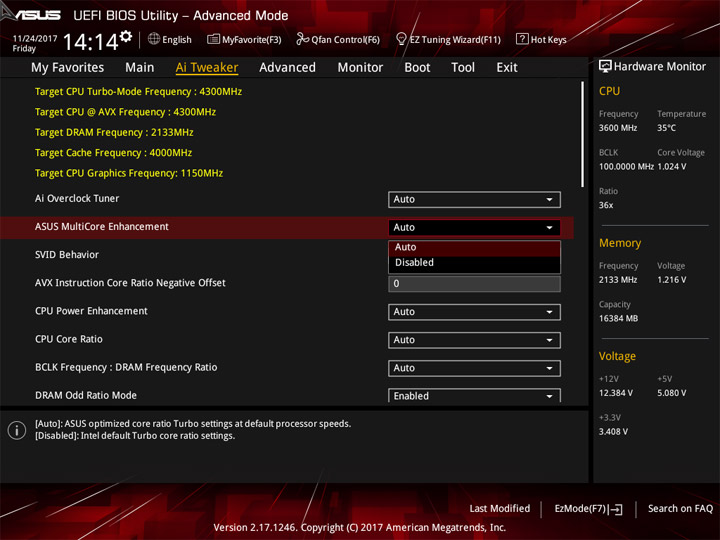Click Target Cache Frequency : 4000MHz text

click(113, 153)
